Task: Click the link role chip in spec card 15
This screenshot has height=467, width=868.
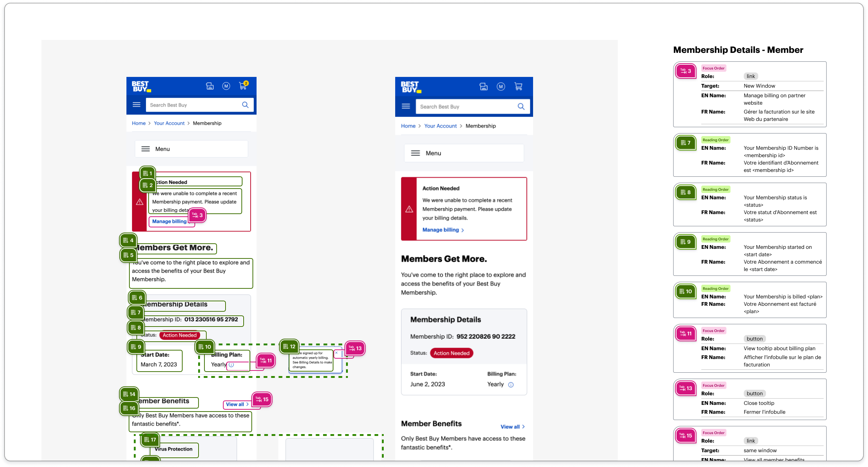Action: [750, 441]
